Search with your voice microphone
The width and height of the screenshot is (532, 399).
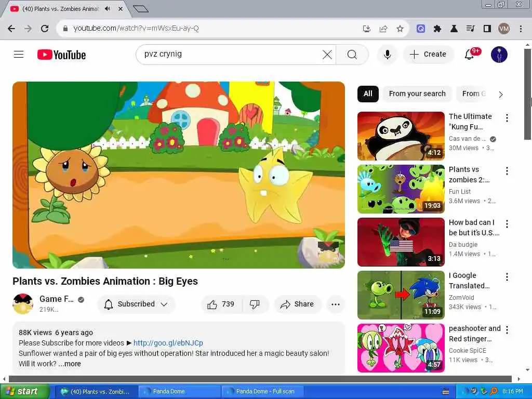point(387,55)
